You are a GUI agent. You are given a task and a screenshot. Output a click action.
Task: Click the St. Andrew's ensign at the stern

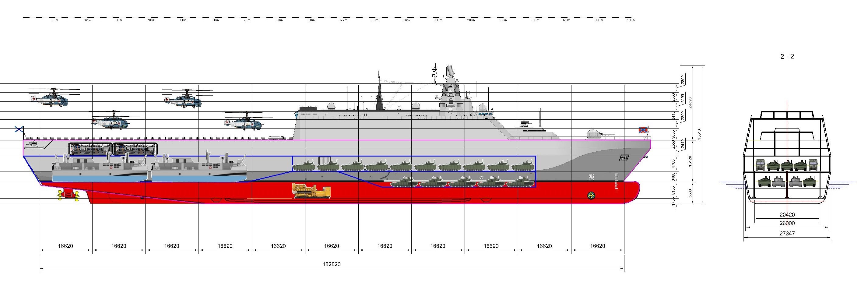pyautogui.click(x=19, y=129)
